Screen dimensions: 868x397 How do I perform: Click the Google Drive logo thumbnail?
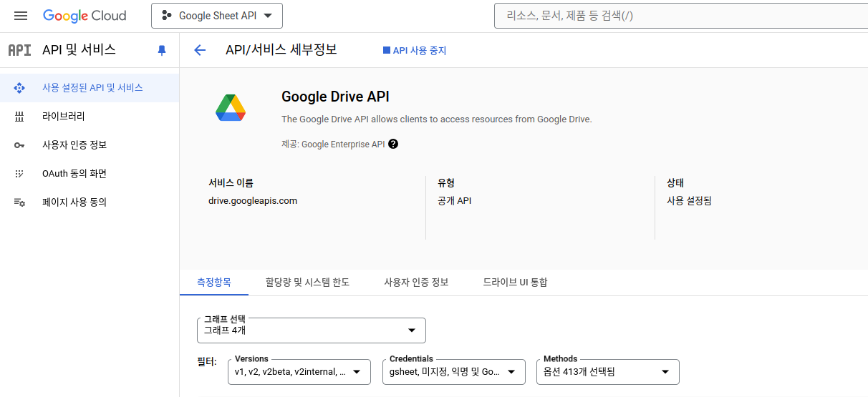click(231, 107)
